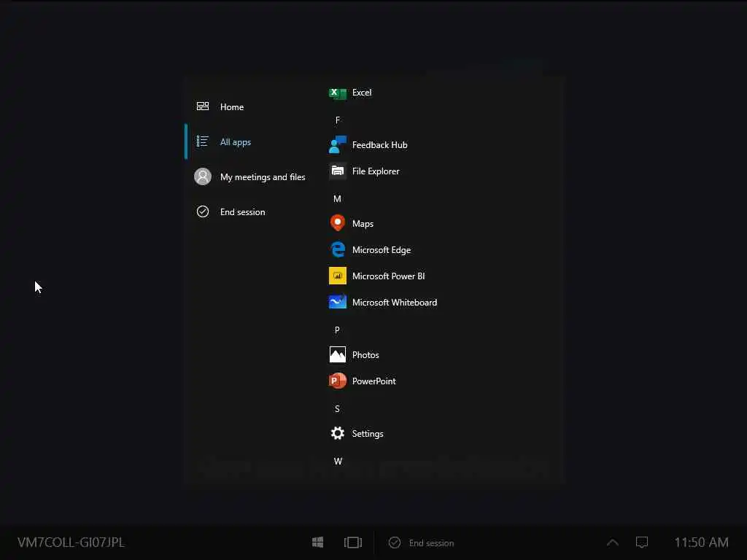Click the Windows Start button in taskbar
Viewport: 747px width, 560px height.
click(318, 542)
